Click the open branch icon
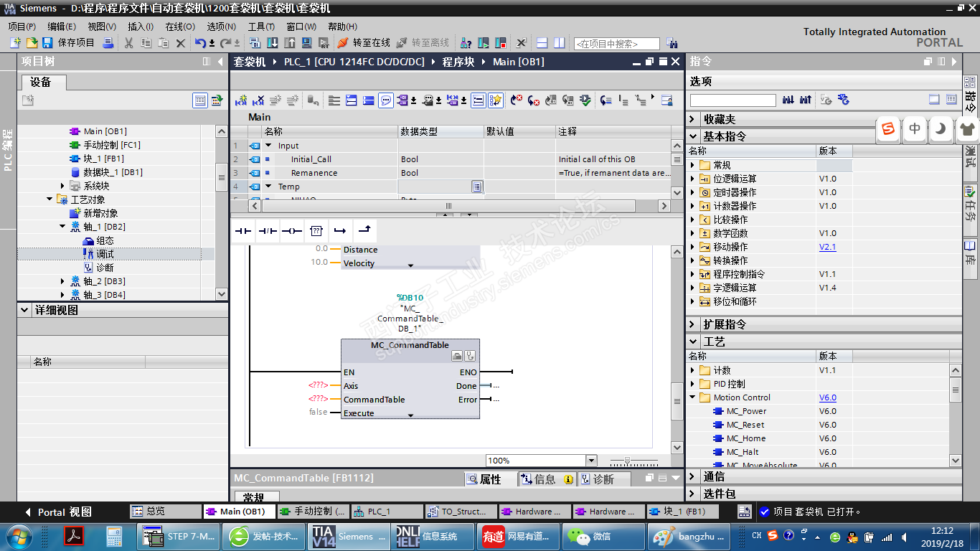The height and width of the screenshot is (551, 980). tap(340, 231)
